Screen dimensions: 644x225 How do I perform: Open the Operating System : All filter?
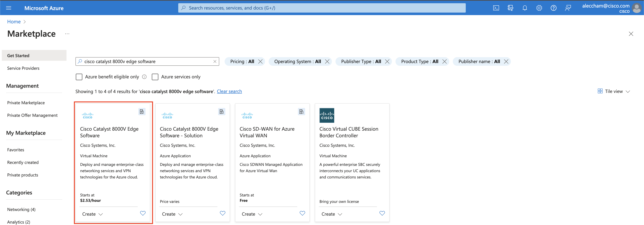click(x=298, y=61)
